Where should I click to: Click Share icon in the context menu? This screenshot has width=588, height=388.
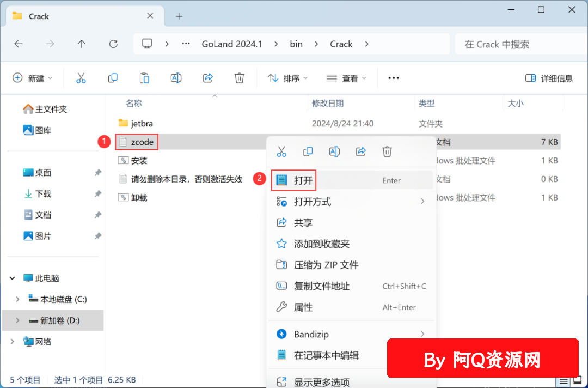tap(361, 151)
